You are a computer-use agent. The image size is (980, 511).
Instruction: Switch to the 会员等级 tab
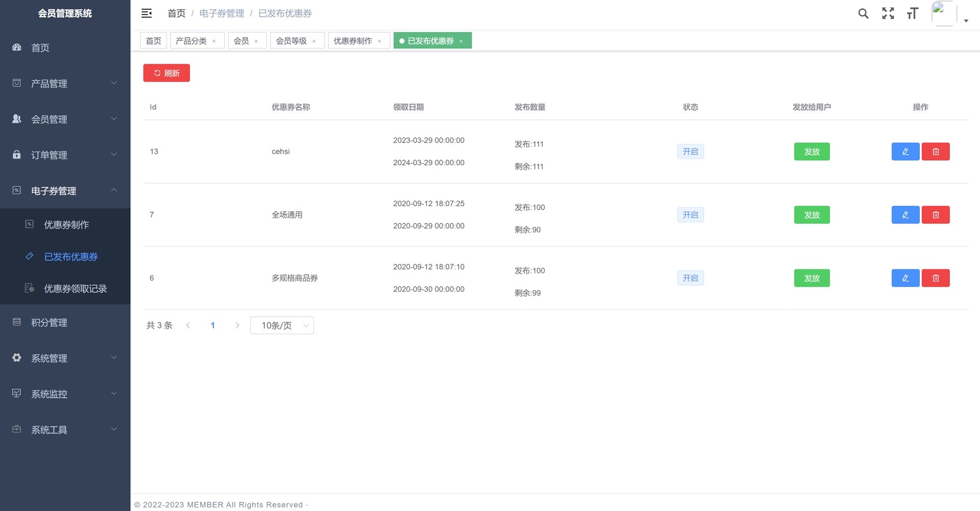click(291, 41)
